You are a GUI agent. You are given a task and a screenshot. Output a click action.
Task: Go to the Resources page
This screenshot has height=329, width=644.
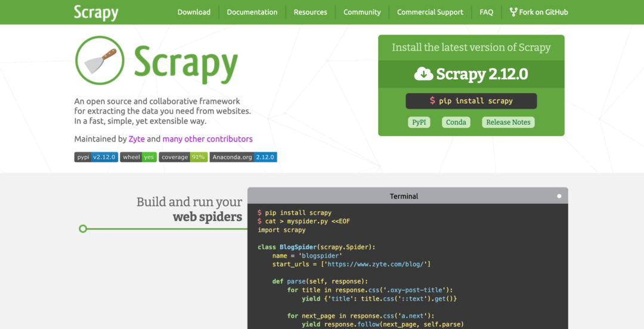click(x=310, y=12)
